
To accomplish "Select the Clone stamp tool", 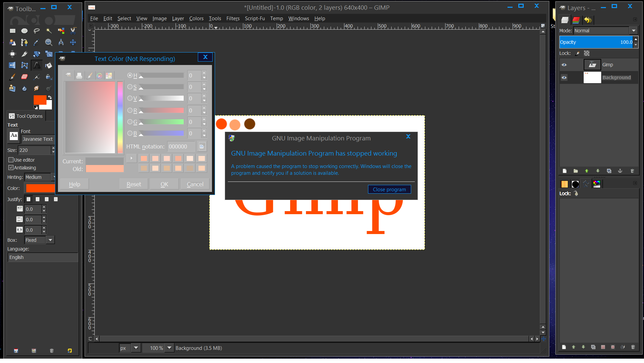I will (x=12, y=88).
